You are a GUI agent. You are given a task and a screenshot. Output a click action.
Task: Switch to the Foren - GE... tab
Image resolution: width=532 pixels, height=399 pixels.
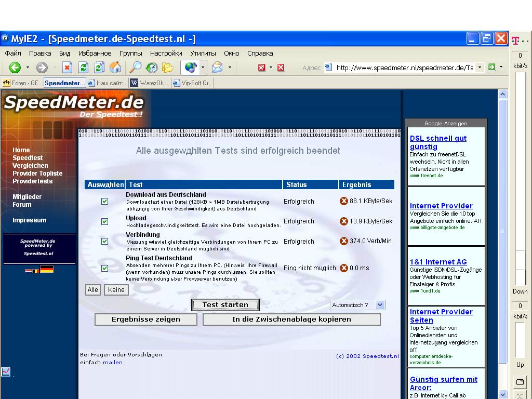[x=22, y=83]
